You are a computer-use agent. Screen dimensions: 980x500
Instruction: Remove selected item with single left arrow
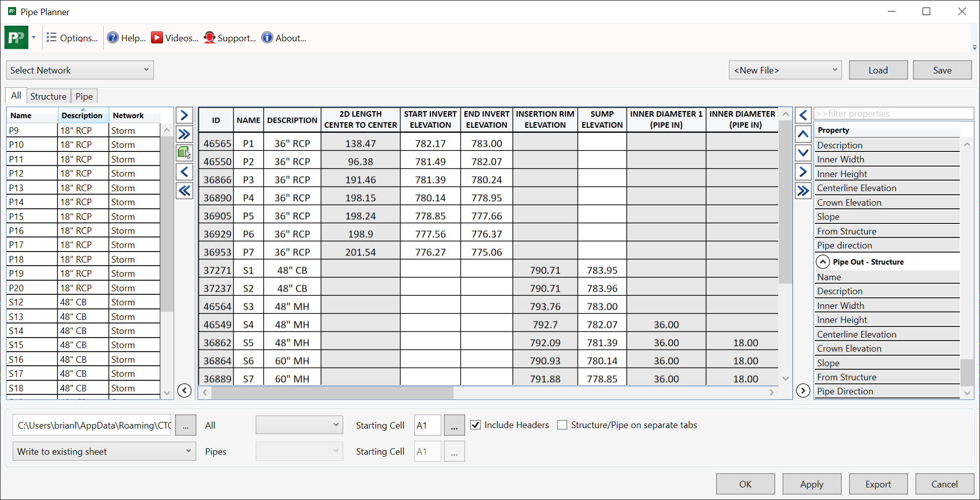(x=185, y=172)
